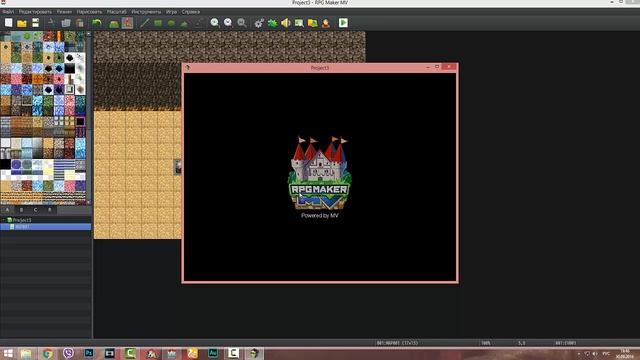The height and width of the screenshot is (360, 640).
Task: Close the Project3 playtest window
Action: [x=449, y=67]
